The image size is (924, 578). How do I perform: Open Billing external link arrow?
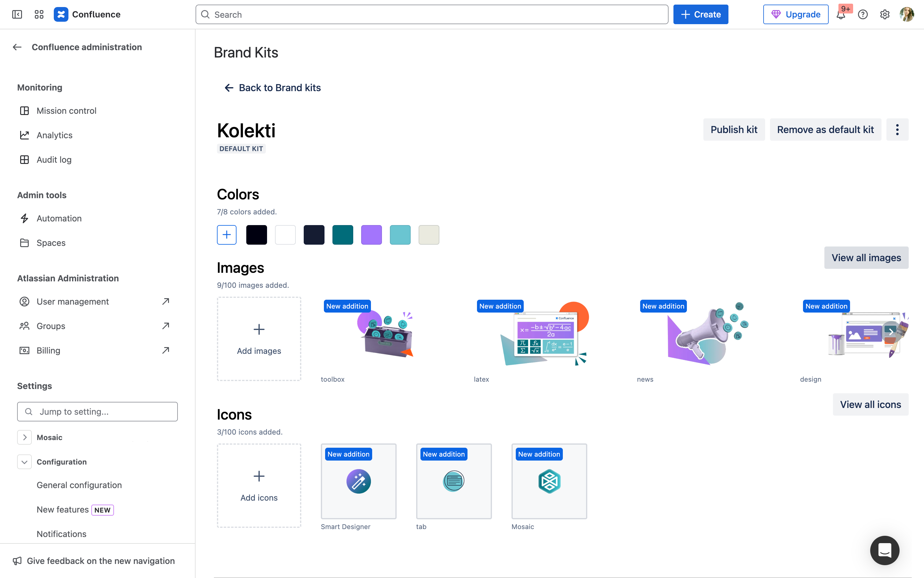tap(166, 350)
